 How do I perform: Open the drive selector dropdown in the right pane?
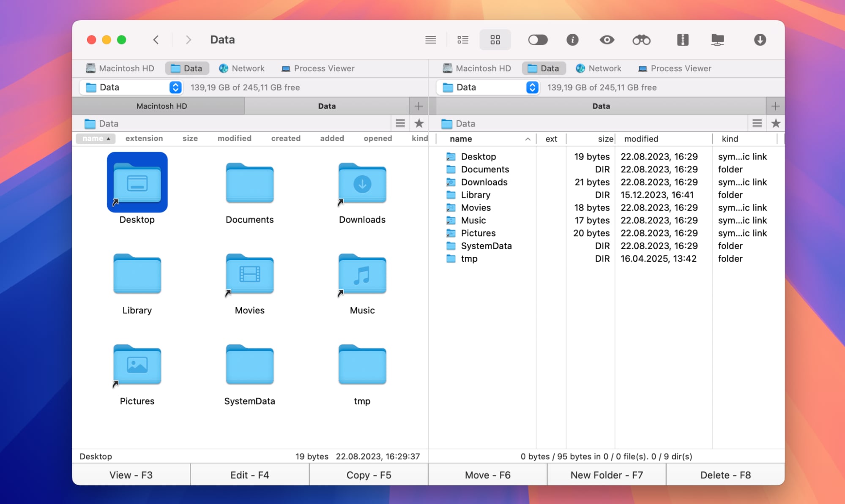point(532,87)
